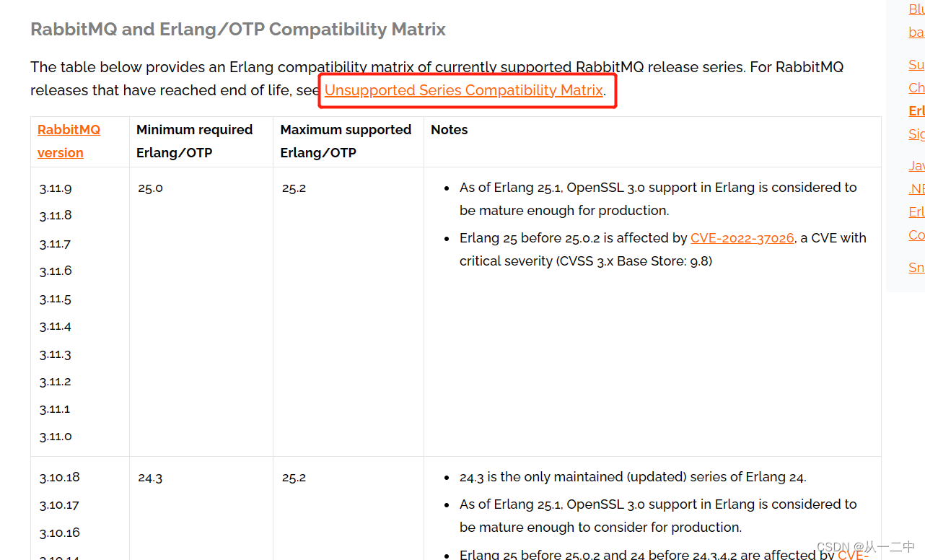Image resolution: width=925 pixels, height=560 pixels.
Task: Click the note about critical severity CVSS score
Action: [x=663, y=250]
